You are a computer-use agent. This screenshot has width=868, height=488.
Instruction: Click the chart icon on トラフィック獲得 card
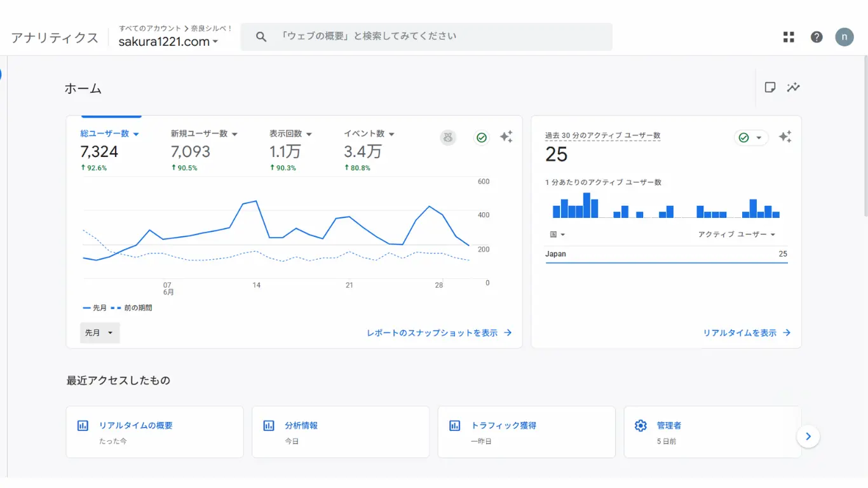click(454, 426)
